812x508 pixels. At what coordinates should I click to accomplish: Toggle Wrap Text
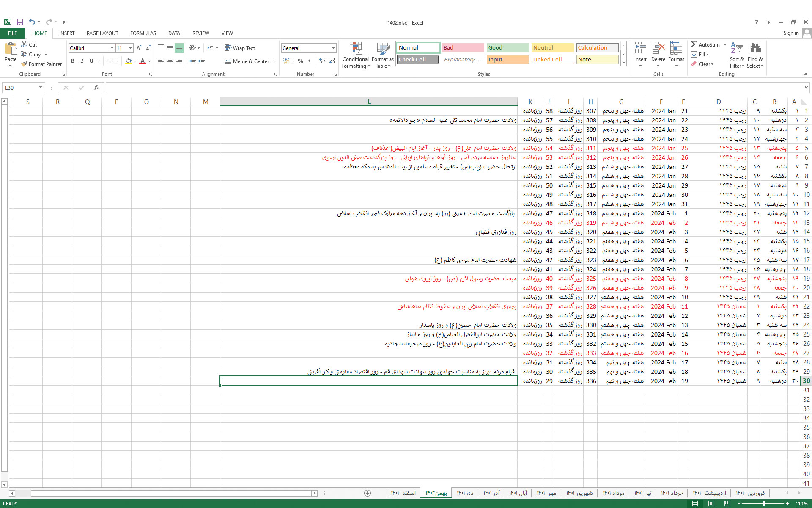tap(240, 48)
